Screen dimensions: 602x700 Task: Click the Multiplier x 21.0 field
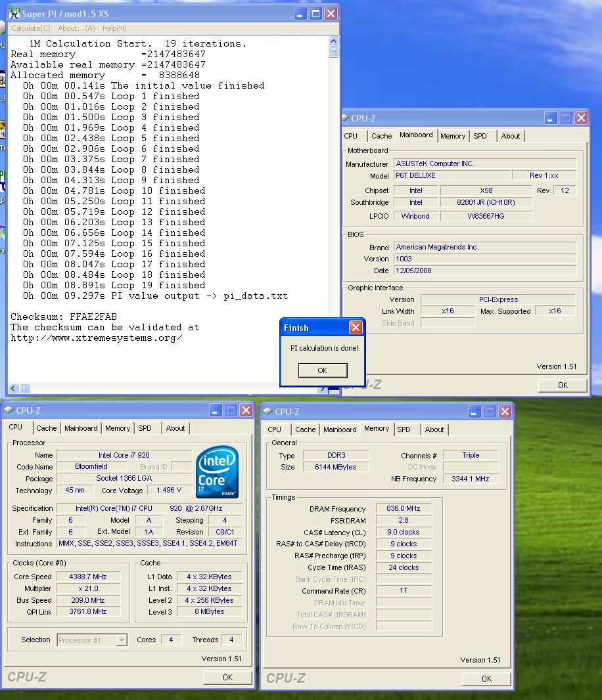pyautogui.click(x=88, y=588)
